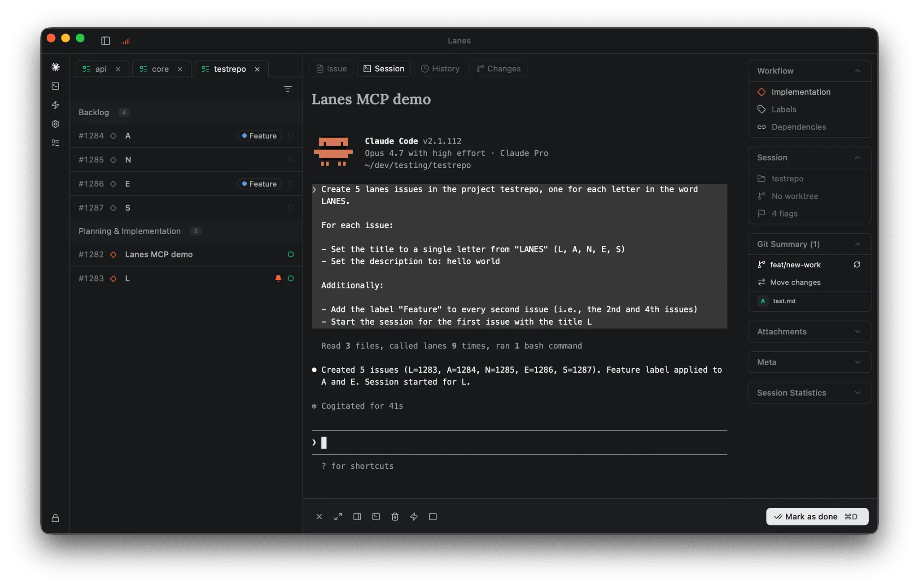
Task: Close the api tab
Action: (x=118, y=69)
